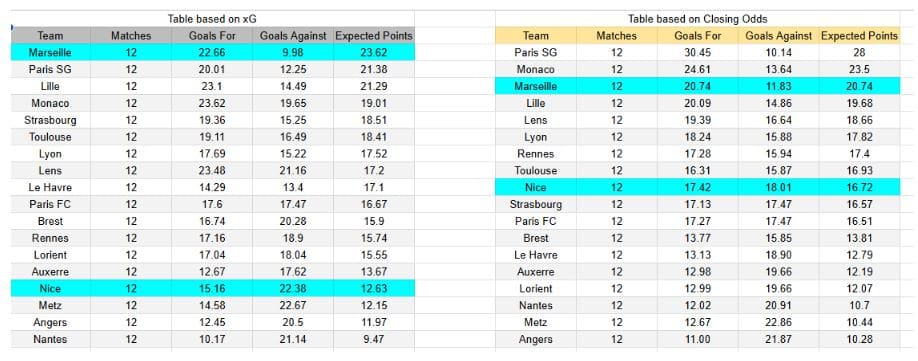918x361 pixels.
Task: Click the Goals Against header in xG table
Action: click(x=293, y=36)
